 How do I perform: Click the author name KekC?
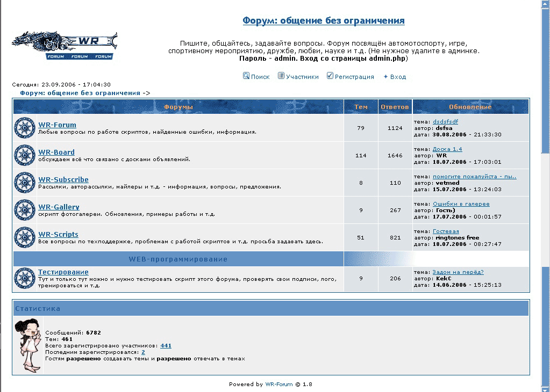click(x=444, y=278)
